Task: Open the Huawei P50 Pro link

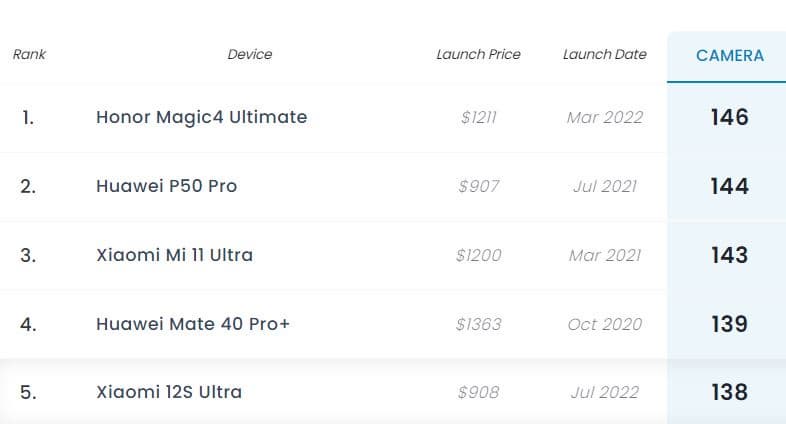Action: [166, 186]
